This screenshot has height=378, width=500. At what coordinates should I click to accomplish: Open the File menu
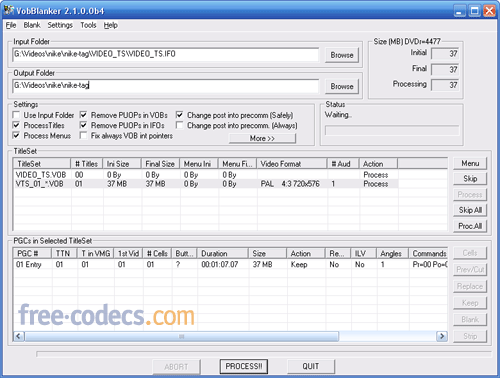click(x=11, y=25)
